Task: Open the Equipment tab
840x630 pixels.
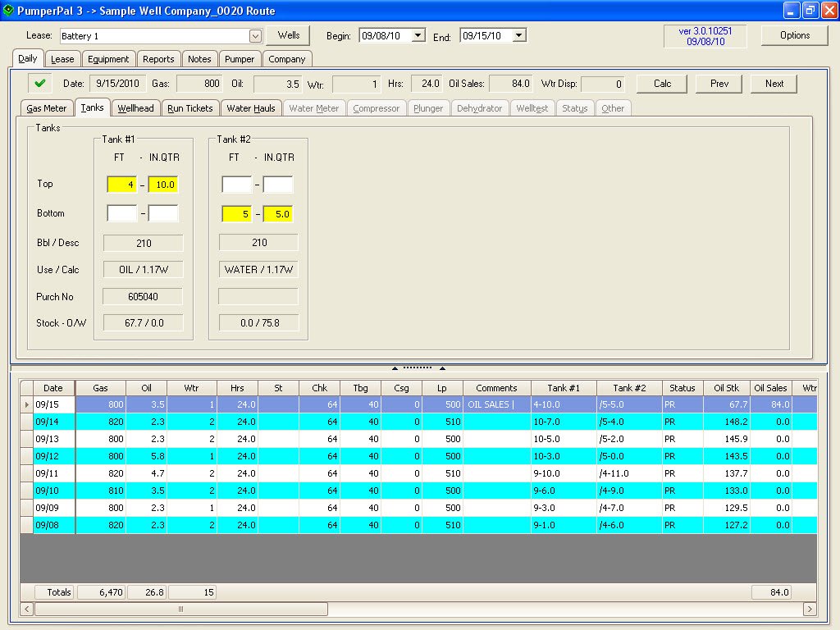Action: pos(108,59)
